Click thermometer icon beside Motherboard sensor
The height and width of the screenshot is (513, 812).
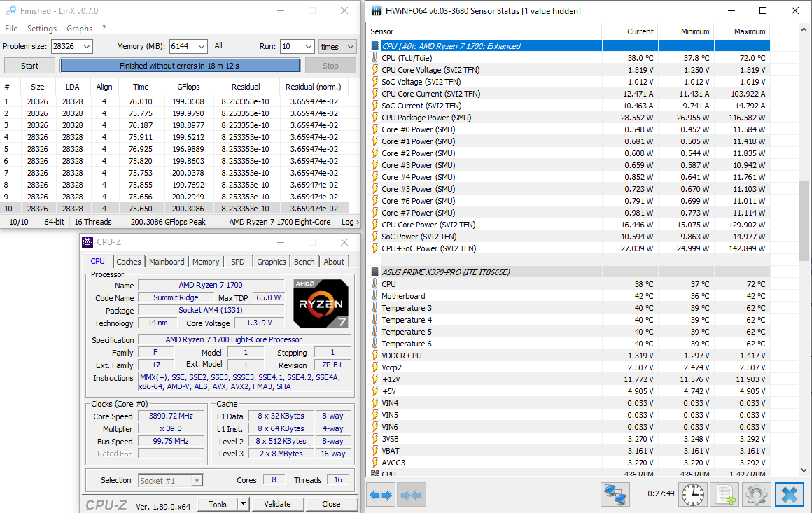tap(375, 296)
